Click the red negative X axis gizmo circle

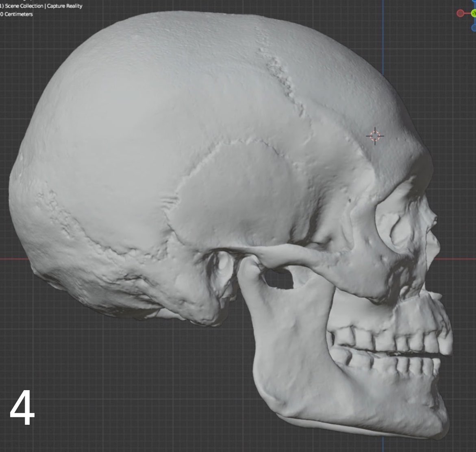pos(460,13)
